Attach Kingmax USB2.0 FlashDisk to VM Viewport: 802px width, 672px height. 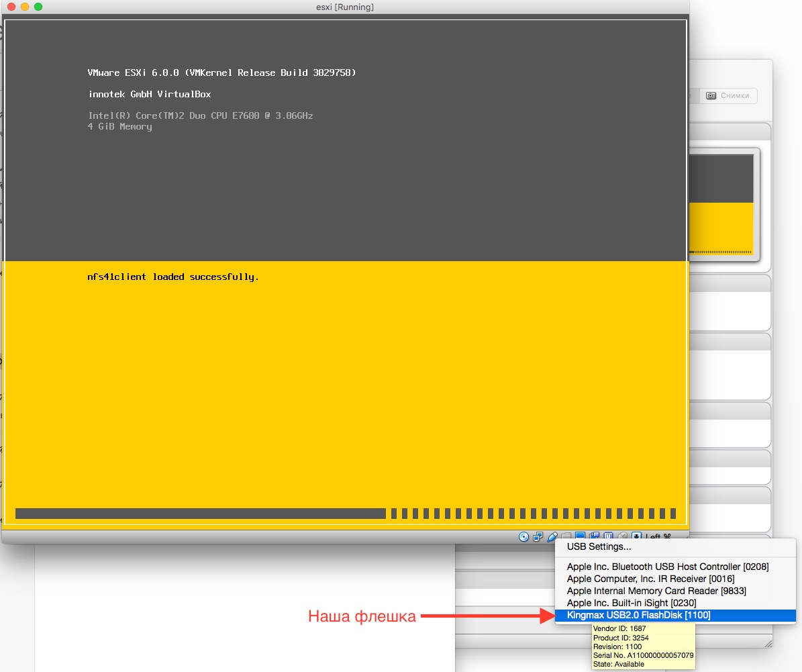(x=638, y=615)
